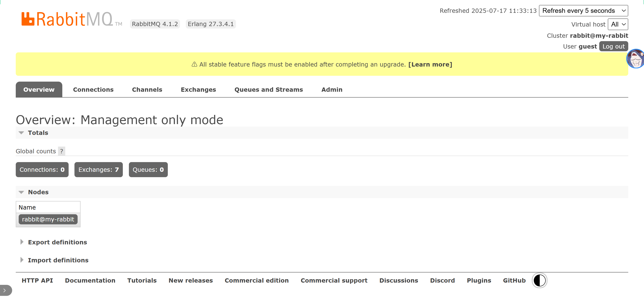The width and height of the screenshot is (644, 308).
Task: Open the Refresh interval dropdown
Action: (x=583, y=11)
